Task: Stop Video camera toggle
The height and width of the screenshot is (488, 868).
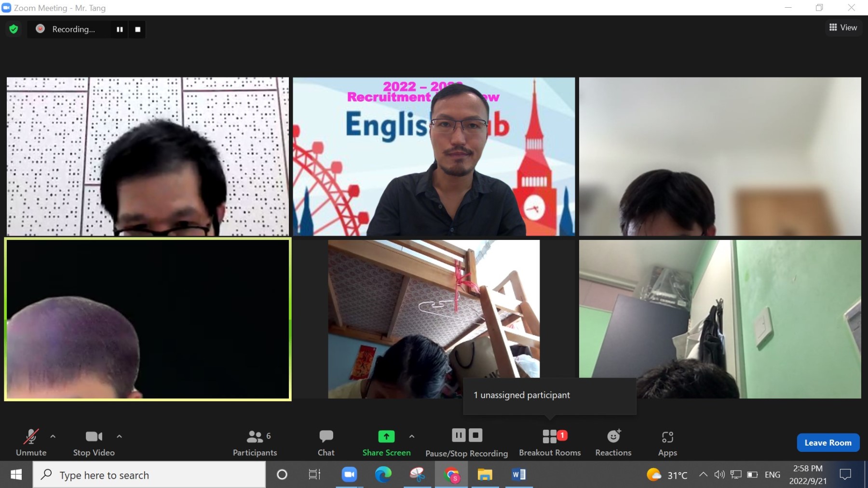Action: pos(94,443)
